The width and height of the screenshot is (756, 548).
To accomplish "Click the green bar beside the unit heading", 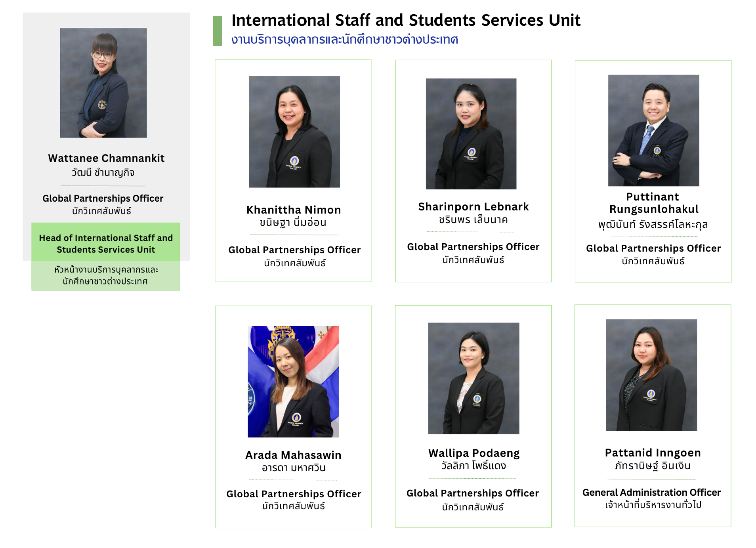I will (217, 31).
